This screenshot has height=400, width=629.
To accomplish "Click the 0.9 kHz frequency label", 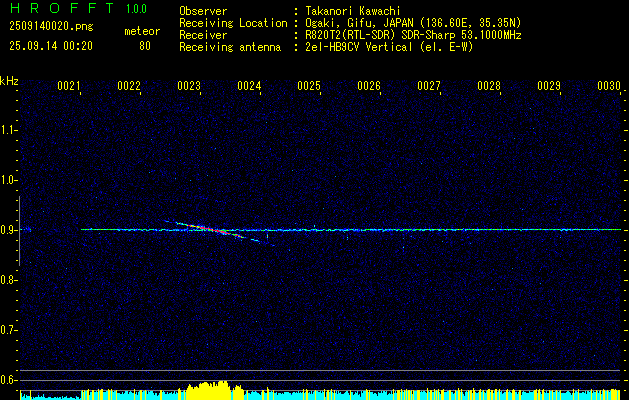I will 7,230.
